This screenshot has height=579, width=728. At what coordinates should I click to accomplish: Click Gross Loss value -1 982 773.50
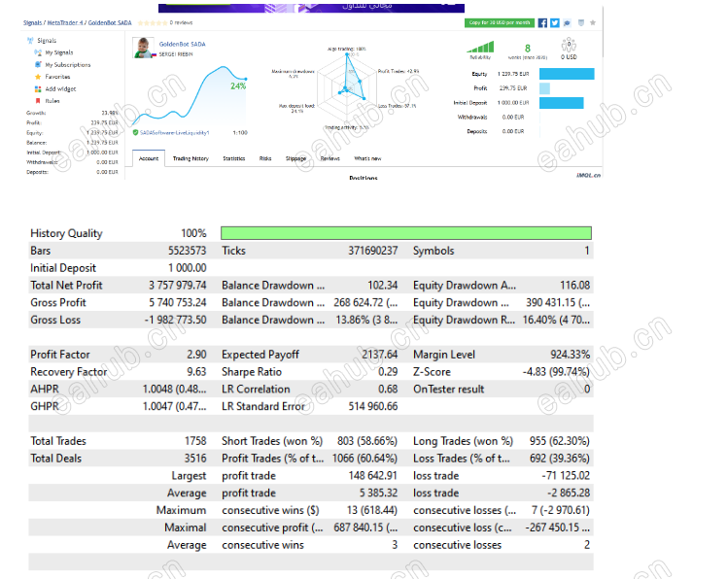pos(175,320)
